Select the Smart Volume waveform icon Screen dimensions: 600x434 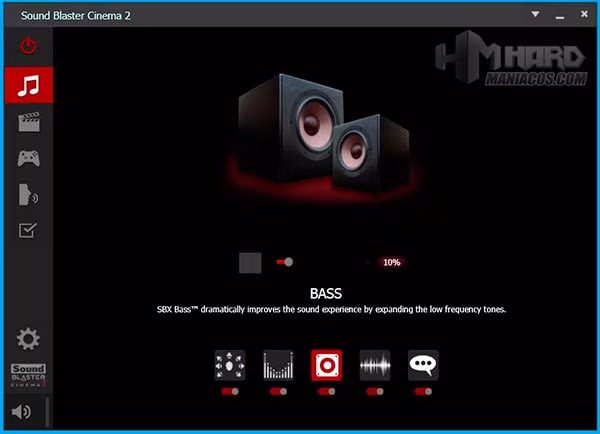click(x=375, y=365)
